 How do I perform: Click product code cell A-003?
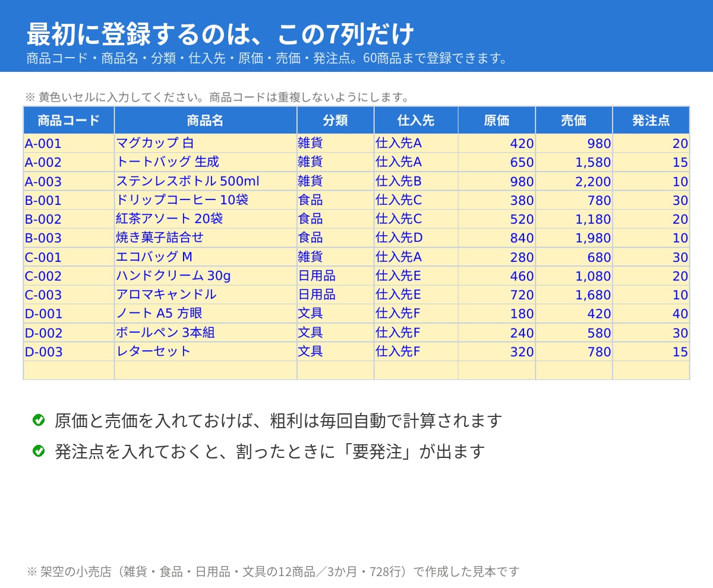point(69,181)
